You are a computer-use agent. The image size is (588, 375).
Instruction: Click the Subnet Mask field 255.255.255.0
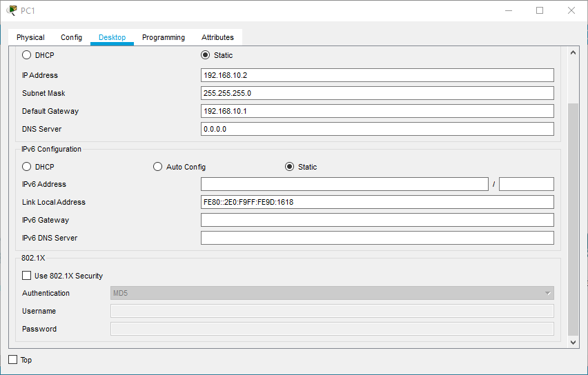point(378,93)
